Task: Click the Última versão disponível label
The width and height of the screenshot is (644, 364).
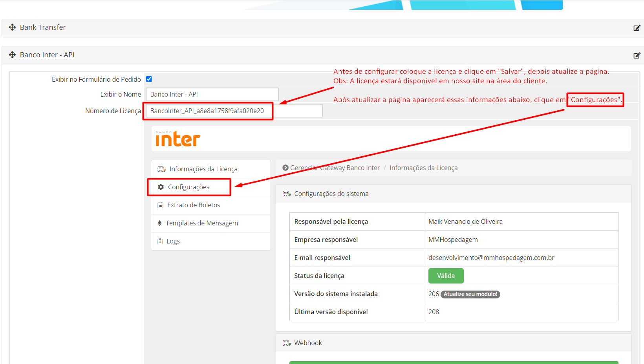Action: pyautogui.click(x=331, y=312)
